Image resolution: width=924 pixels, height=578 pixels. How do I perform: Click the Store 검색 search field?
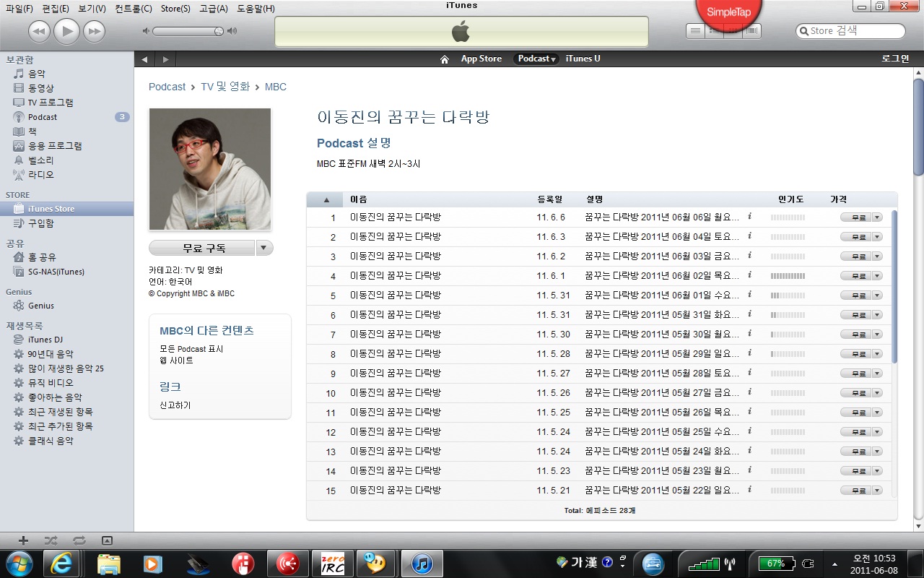[850, 31]
